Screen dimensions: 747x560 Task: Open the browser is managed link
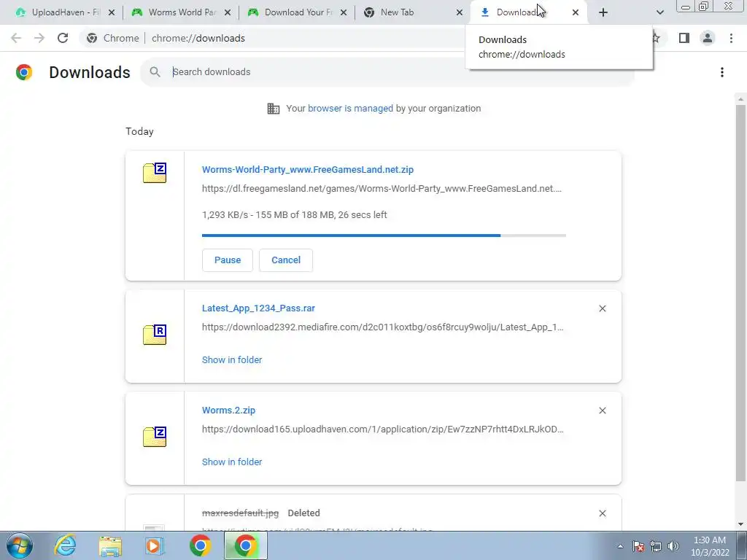pyautogui.click(x=350, y=109)
